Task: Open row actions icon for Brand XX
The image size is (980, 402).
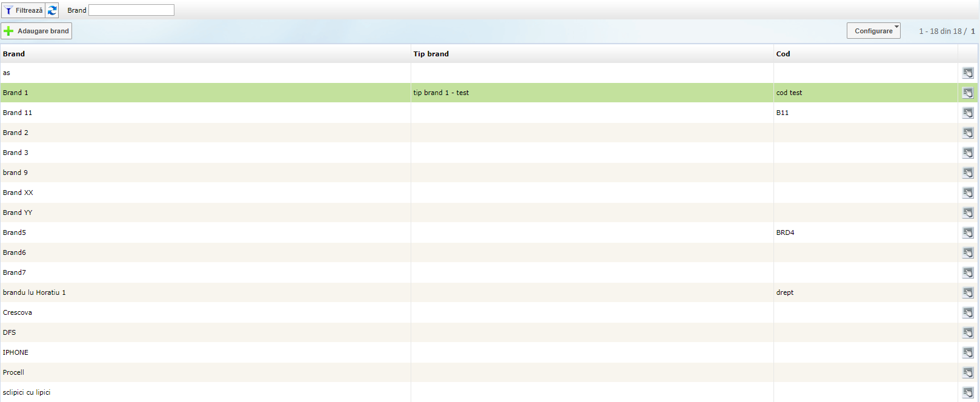Action: pos(968,193)
